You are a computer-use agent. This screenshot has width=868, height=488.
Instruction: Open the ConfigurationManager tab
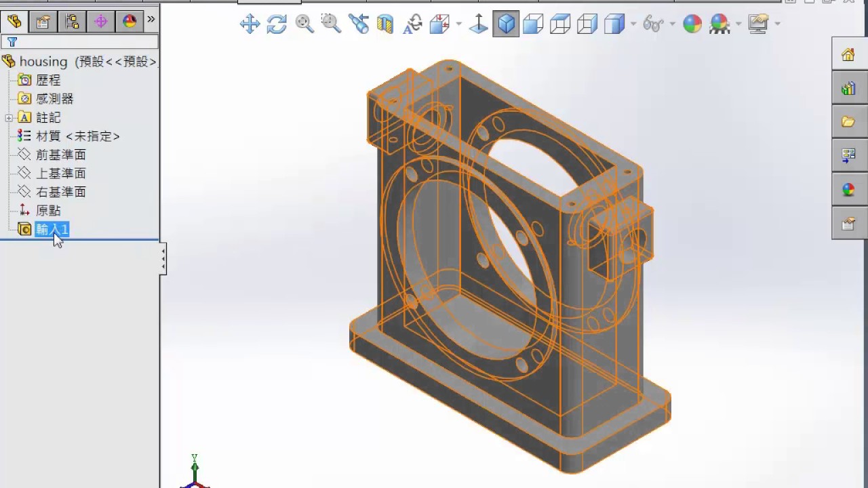coord(72,22)
